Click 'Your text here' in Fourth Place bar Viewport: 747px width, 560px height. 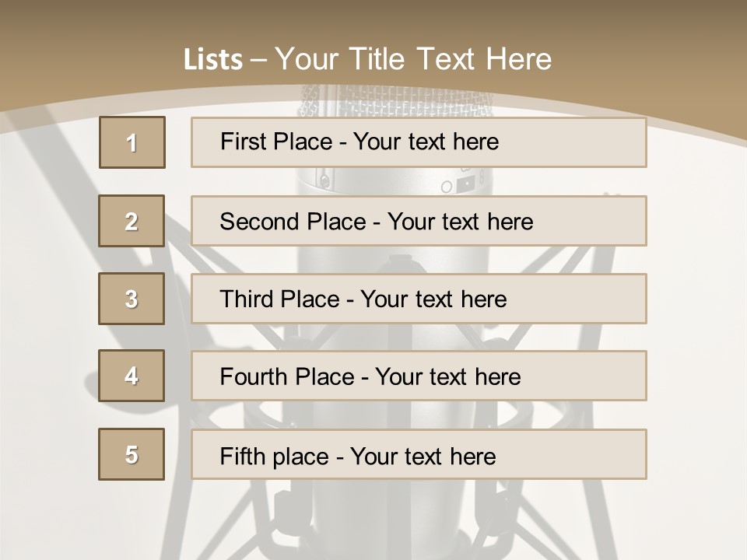[448, 376]
